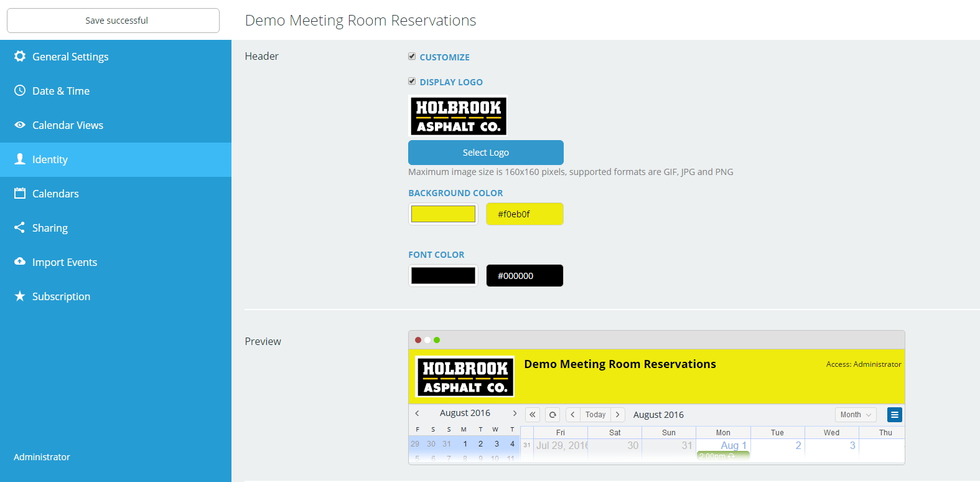Image resolution: width=980 pixels, height=482 pixels.
Task: Open the Calendar Views section
Action: coord(116,125)
